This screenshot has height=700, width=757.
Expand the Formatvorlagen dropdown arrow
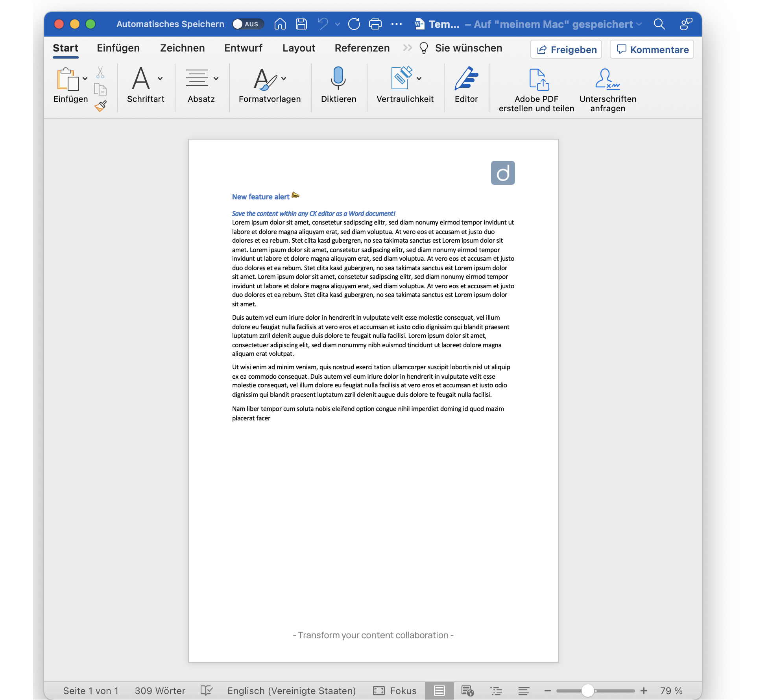click(284, 79)
